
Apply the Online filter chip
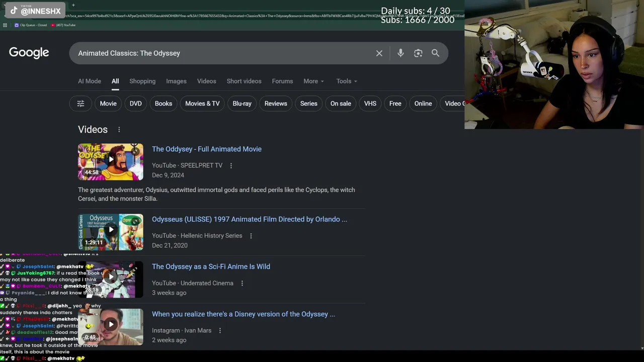[423, 104]
